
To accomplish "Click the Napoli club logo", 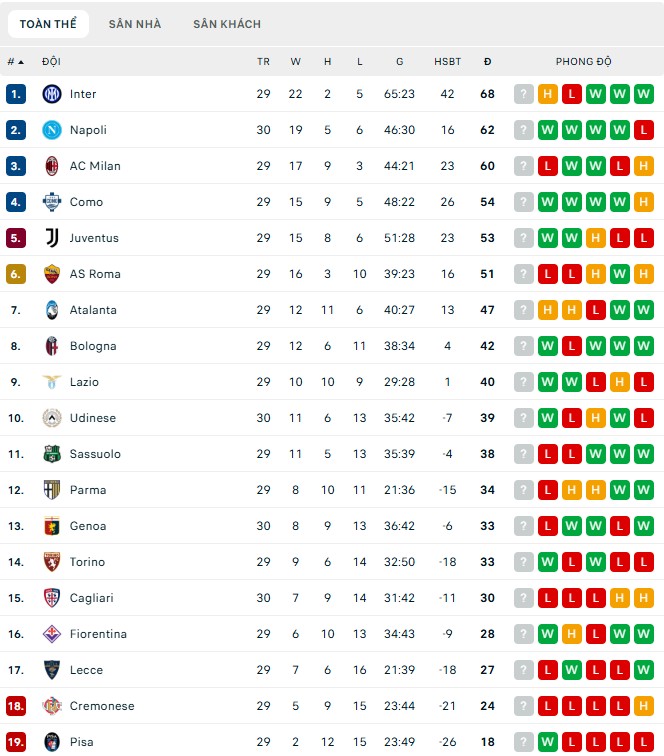I will pyautogui.click(x=52, y=130).
